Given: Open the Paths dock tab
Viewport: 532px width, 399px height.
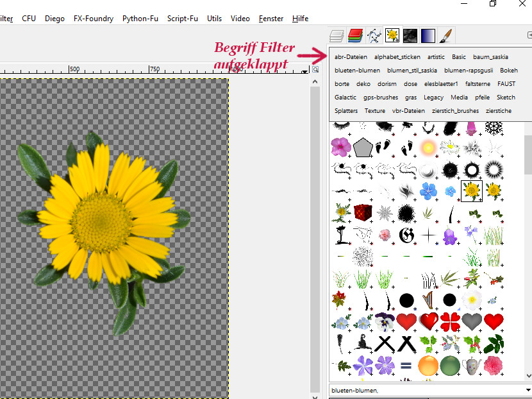Looking at the screenshot, I should point(374,35).
